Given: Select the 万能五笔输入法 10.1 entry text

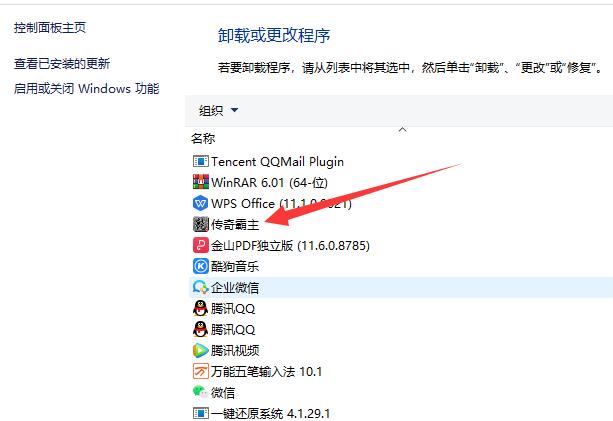Looking at the screenshot, I should (267, 372).
